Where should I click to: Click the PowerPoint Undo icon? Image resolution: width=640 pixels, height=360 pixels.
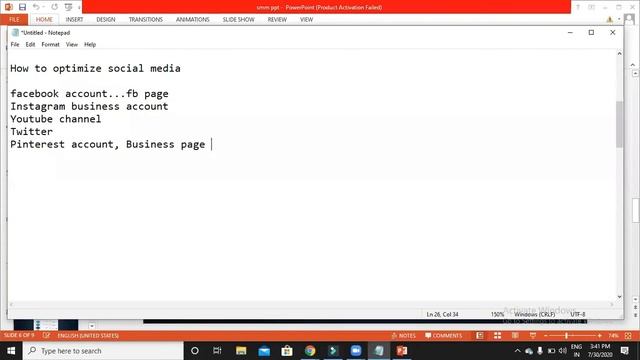click(36, 7)
